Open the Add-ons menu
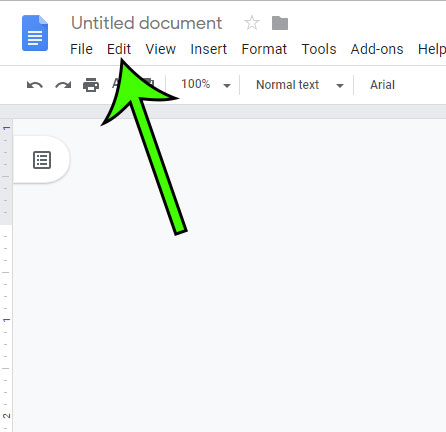The height and width of the screenshot is (432, 446). [377, 49]
